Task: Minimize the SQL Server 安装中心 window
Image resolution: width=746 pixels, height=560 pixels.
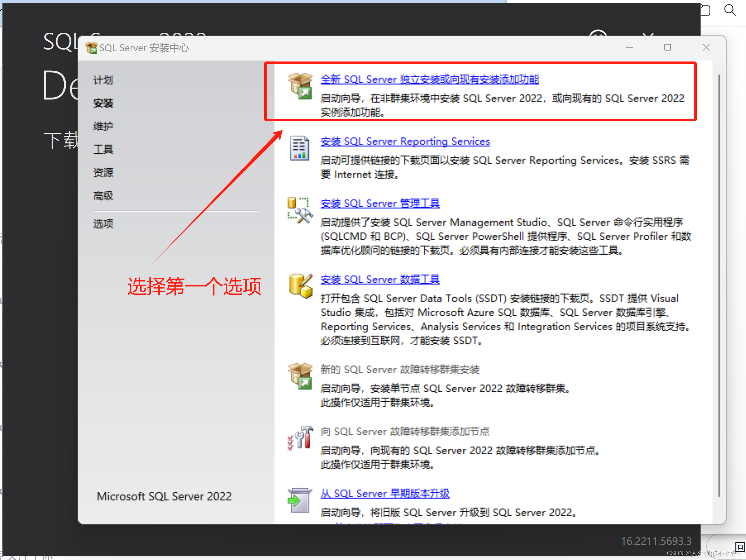Action: pos(629,48)
